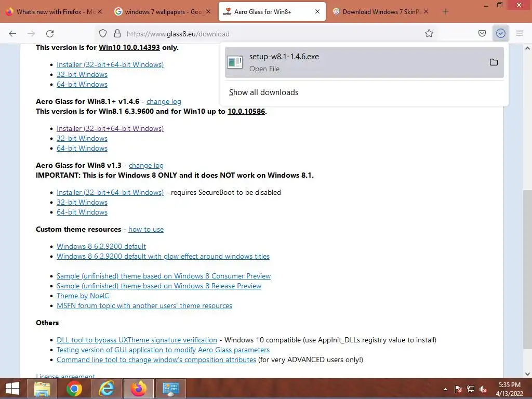Screen dimensions: 532x399
Task: Launch Google Chrome from taskbar
Action: pos(74,389)
